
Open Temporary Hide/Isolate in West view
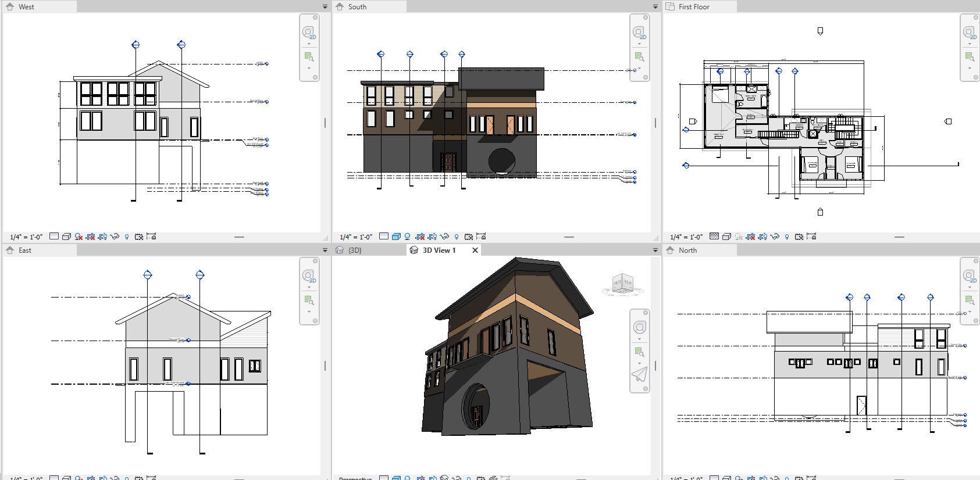(115, 237)
